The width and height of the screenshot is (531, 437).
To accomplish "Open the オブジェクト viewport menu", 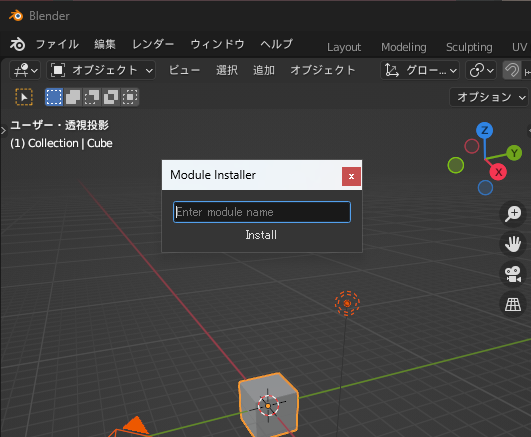I will coord(323,70).
